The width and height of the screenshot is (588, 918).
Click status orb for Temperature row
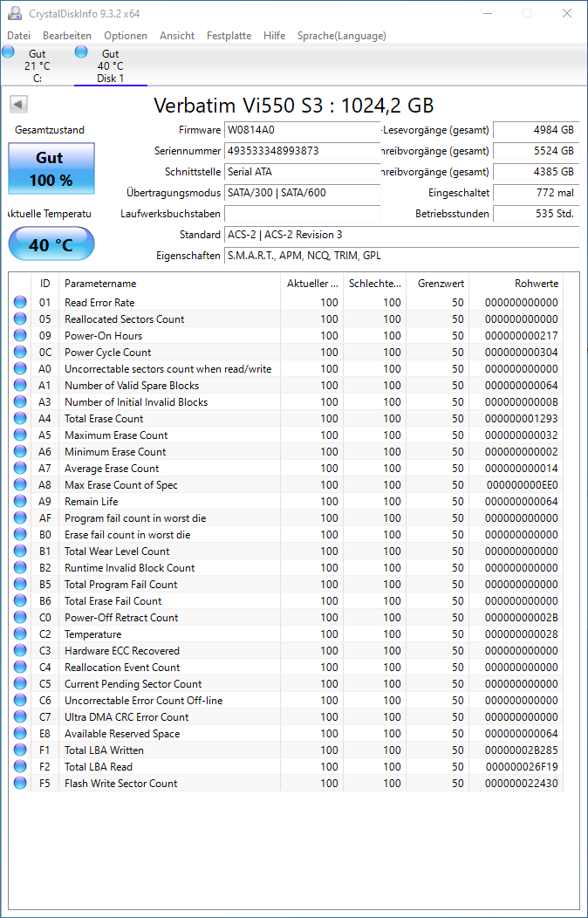[x=20, y=634]
